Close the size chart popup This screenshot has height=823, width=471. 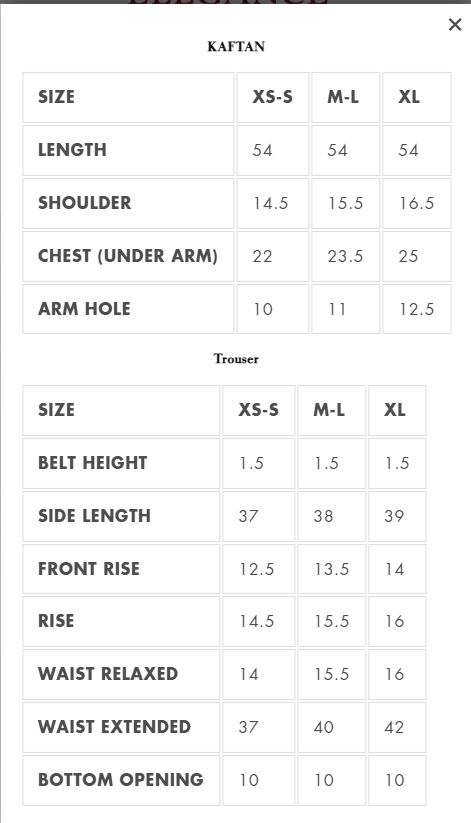(x=455, y=24)
